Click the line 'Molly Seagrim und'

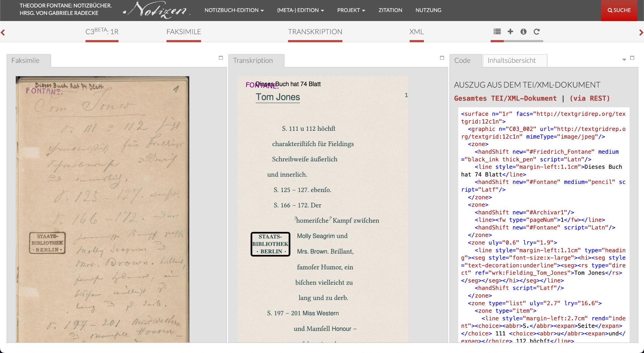coord(322,236)
